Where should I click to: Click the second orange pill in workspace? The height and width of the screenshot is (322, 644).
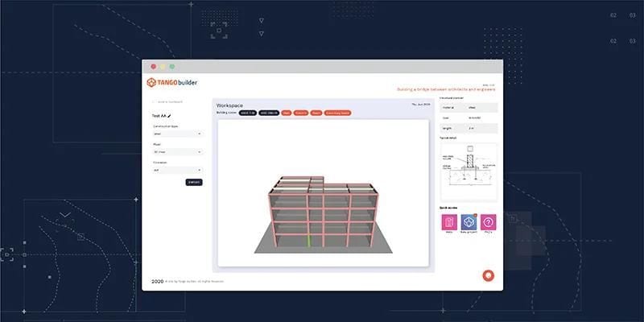click(300, 113)
